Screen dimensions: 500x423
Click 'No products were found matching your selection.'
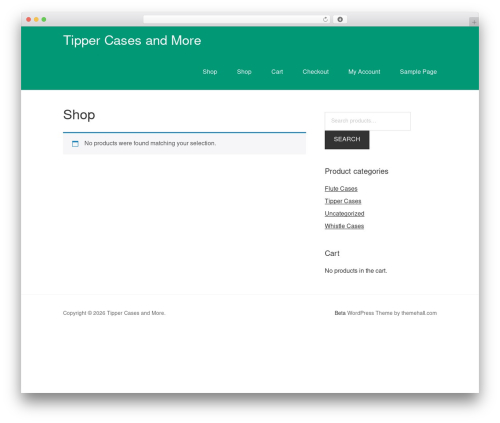[x=150, y=143]
